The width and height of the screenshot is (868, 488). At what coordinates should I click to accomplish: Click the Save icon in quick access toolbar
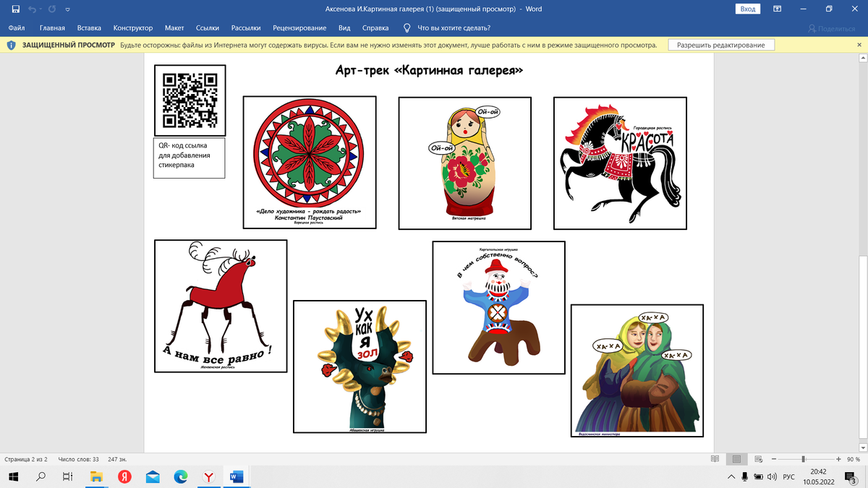click(15, 9)
